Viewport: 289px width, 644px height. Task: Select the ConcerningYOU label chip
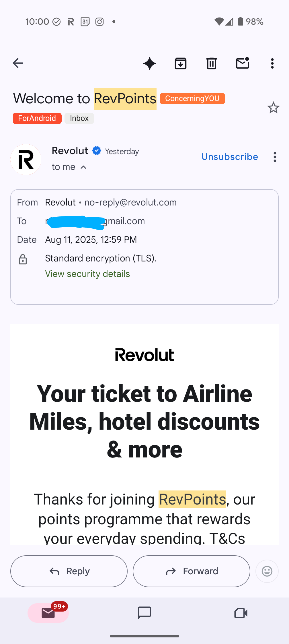[x=192, y=98]
